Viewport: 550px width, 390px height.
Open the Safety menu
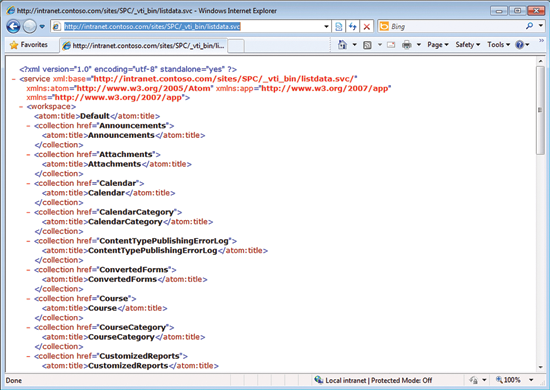tap(468, 45)
